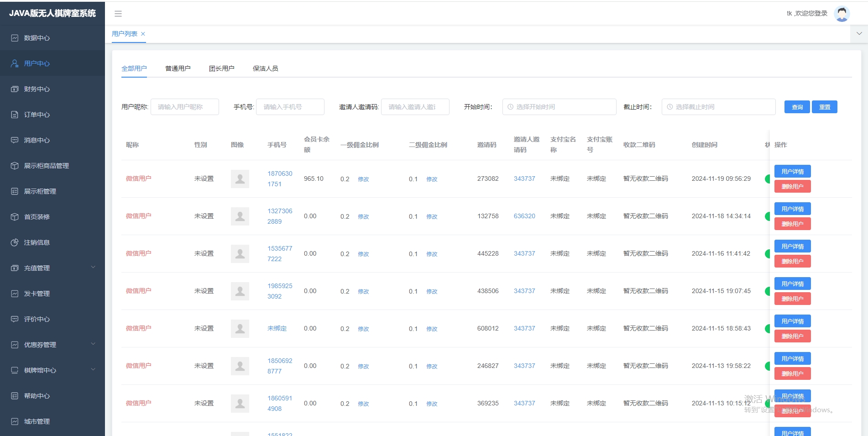This screenshot has width=868, height=436.
Task: Open the 选择开始时间 date picker
Action: (559, 107)
